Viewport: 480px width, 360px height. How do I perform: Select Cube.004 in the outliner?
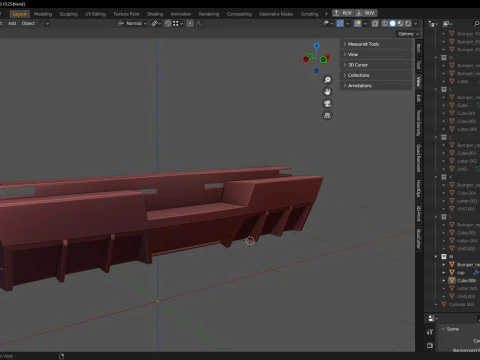click(466, 193)
